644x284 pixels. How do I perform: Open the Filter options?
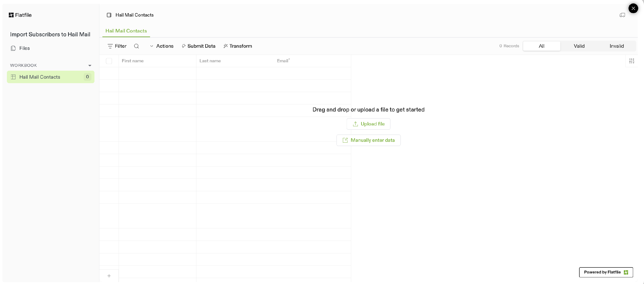click(x=117, y=46)
